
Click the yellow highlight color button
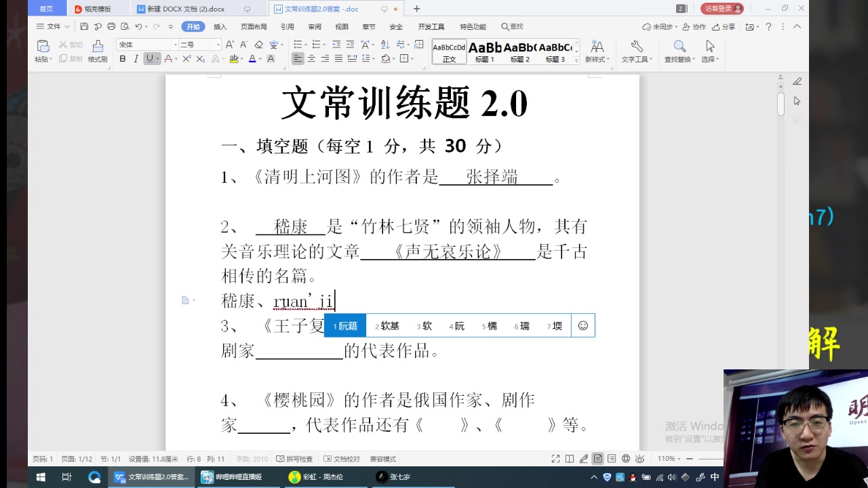(x=233, y=59)
